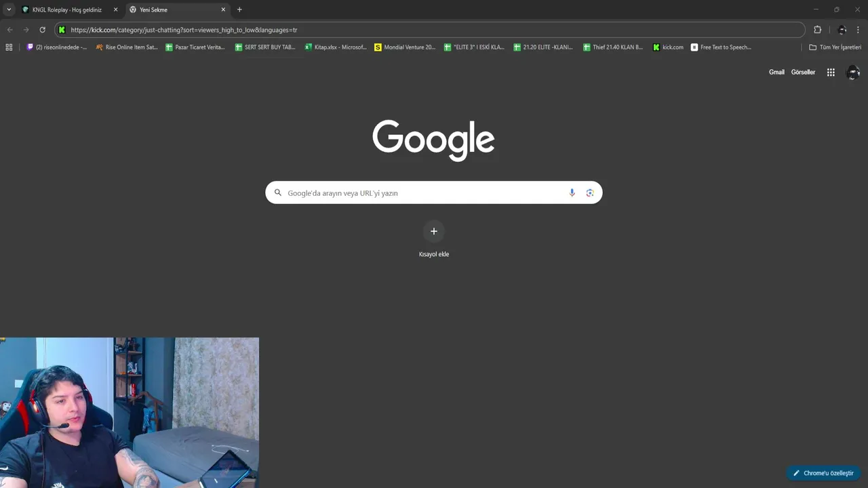Open the Tüm Yer İşaretleri folder
868x488 pixels.
click(x=835, y=47)
